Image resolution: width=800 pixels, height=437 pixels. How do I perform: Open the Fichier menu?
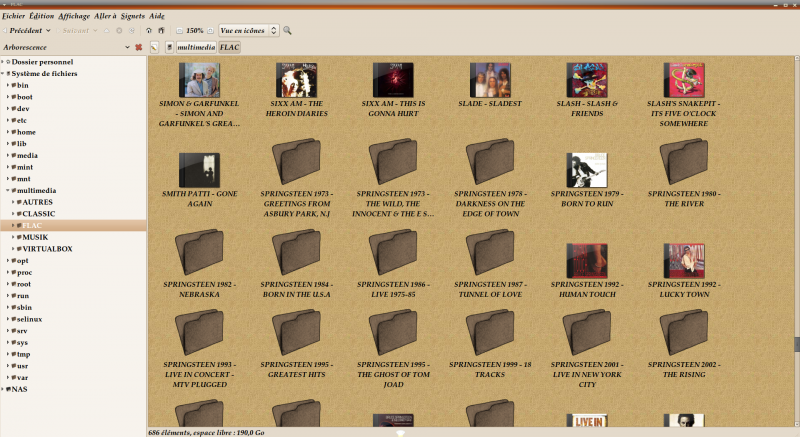point(14,16)
